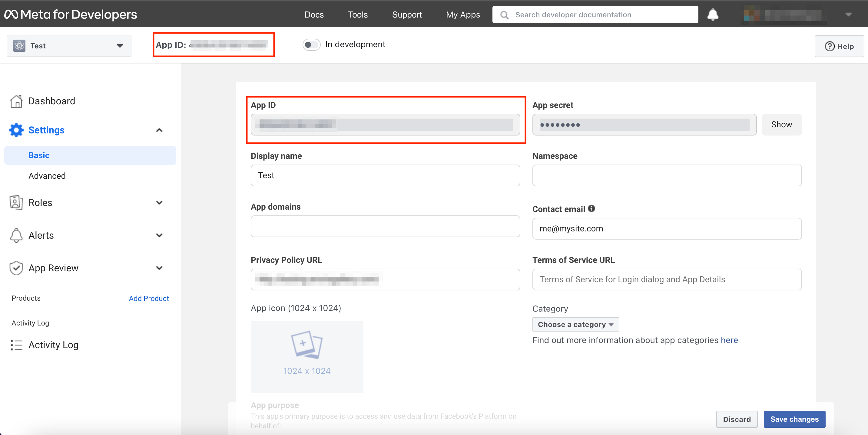The image size is (868, 435).
Task: Click the Contact email info icon
Action: (591, 209)
